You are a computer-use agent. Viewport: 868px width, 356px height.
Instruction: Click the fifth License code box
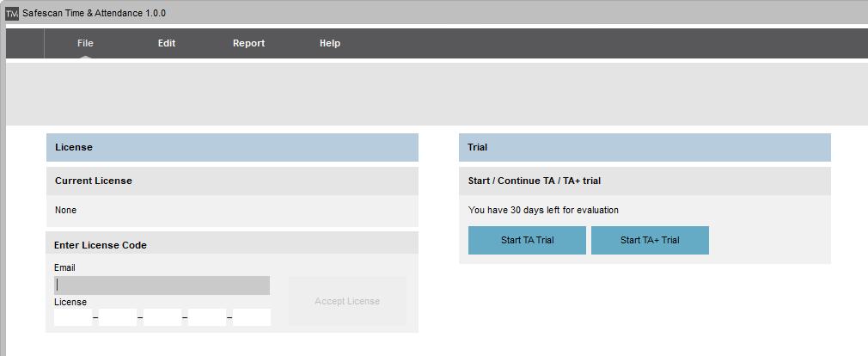[x=252, y=317]
